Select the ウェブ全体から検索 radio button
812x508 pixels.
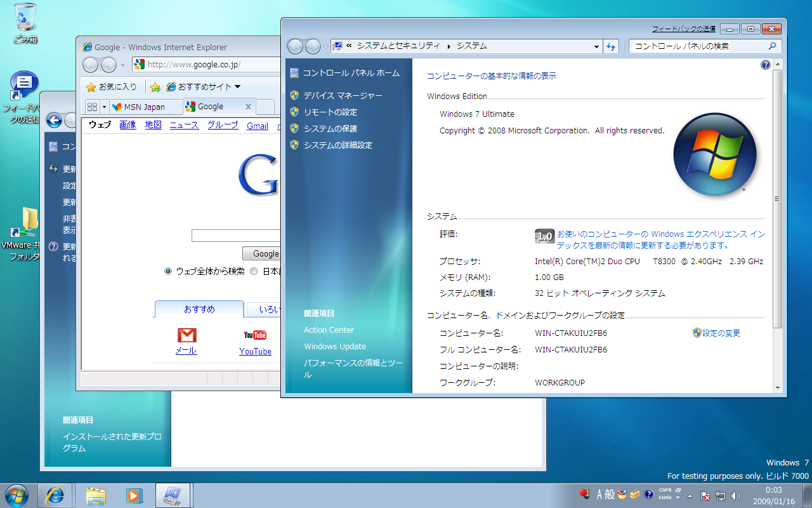click(168, 271)
